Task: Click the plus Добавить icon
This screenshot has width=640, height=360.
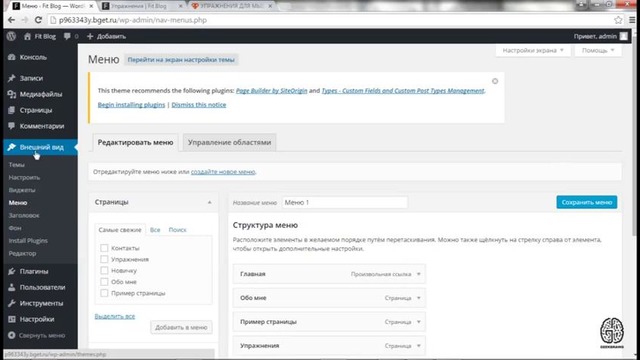Action: [x=90, y=36]
